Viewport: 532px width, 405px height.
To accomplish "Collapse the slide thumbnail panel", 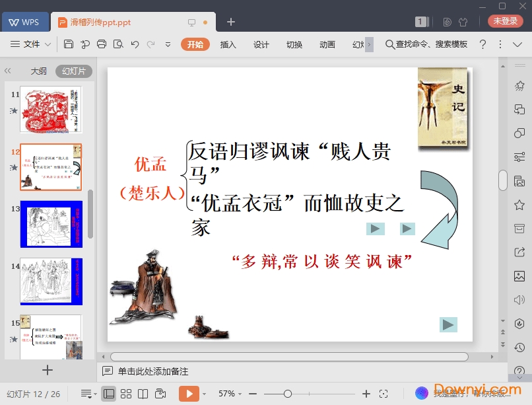I will click(8, 71).
